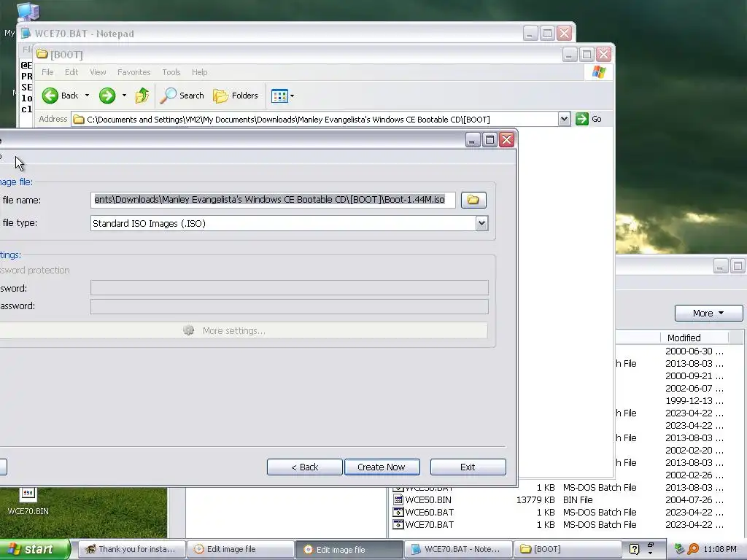The width and height of the screenshot is (747, 560).
Task: Click the WCE60.BAT file icon in list
Action: click(x=398, y=513)
